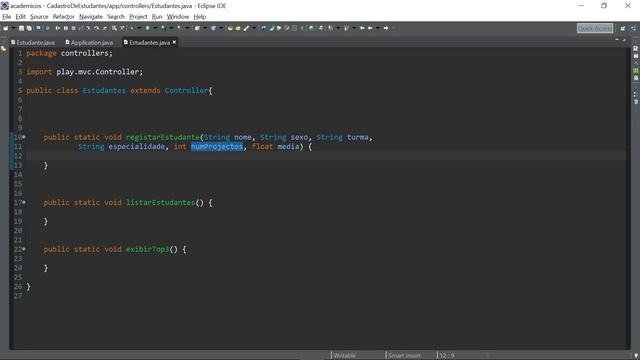This screenshot has width=640, height=360.
Task: Open the External Tools dropdown arrow
Action: [187, 28]
